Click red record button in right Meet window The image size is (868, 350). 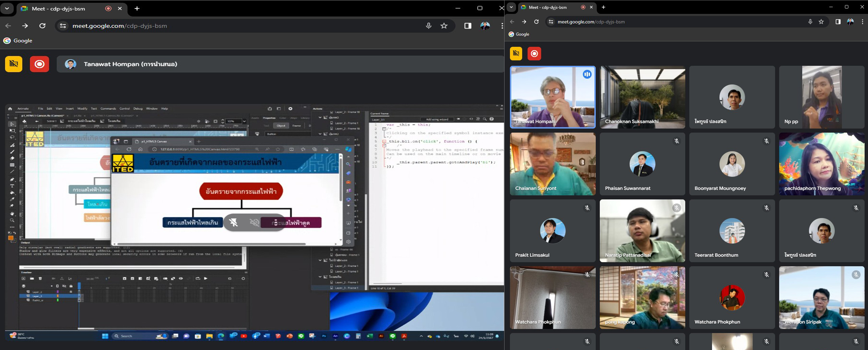[x=534, y=53]
